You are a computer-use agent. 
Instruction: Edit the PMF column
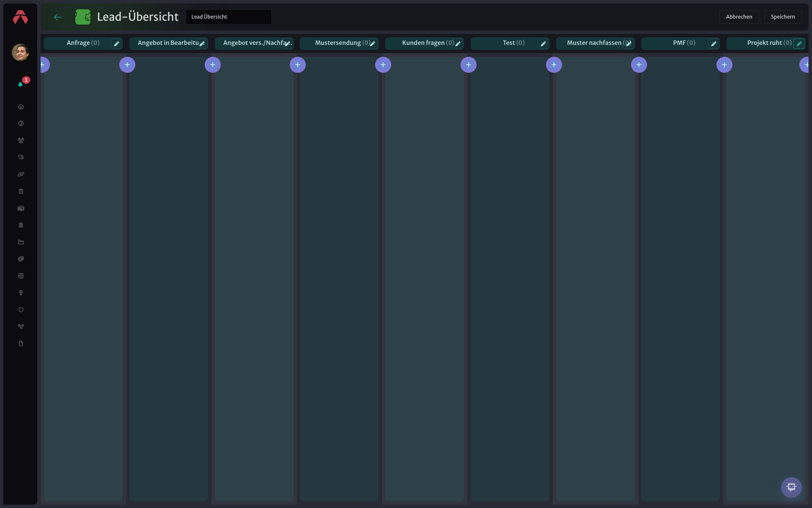(x=714, y=44)
